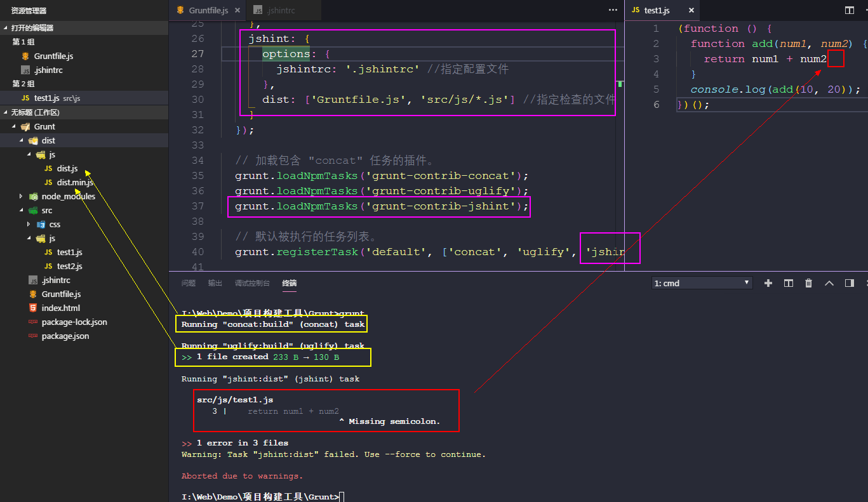
Task: Expand the node_modules folder
Action: coord(21,197)
